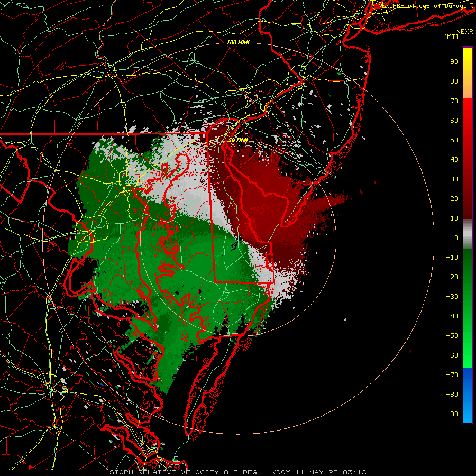Choose the -60 legend value
Screen dimensions: 476x476
tap(452, 355)
